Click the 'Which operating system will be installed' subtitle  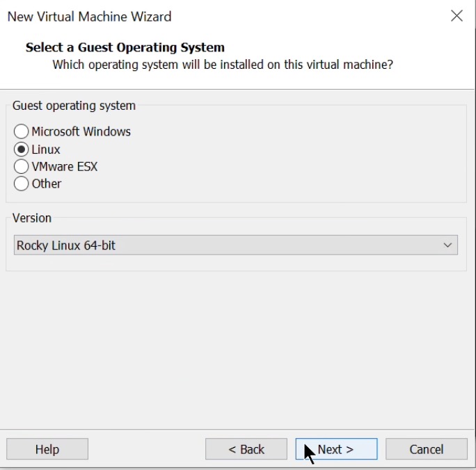[223, 65]
